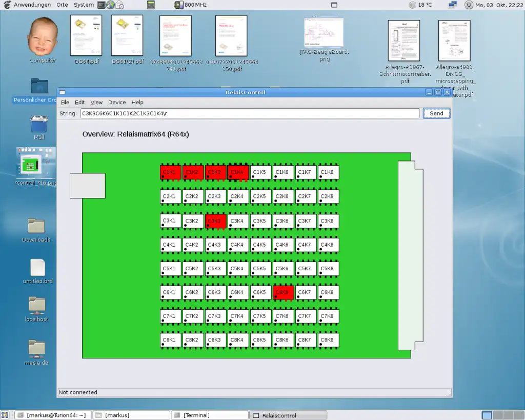Click the power button panel icon
The image size is (525, 420).
[x=469, y=5]
